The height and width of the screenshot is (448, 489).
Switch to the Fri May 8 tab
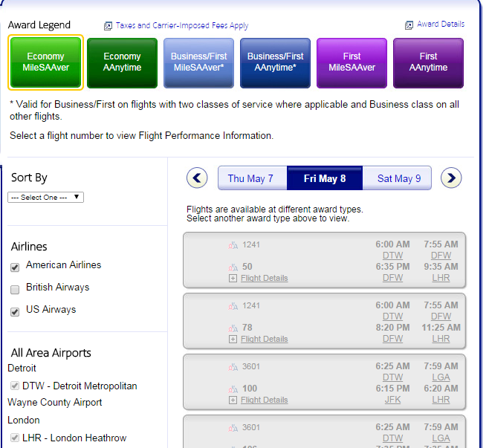(x=325, y=178)
